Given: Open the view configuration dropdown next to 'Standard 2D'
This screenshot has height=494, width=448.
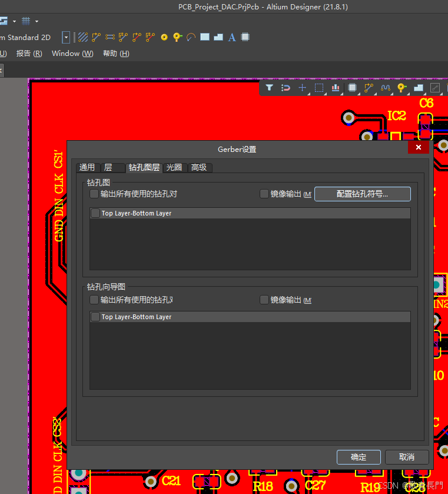Looking at the screenshot, I should pos(66,38).
